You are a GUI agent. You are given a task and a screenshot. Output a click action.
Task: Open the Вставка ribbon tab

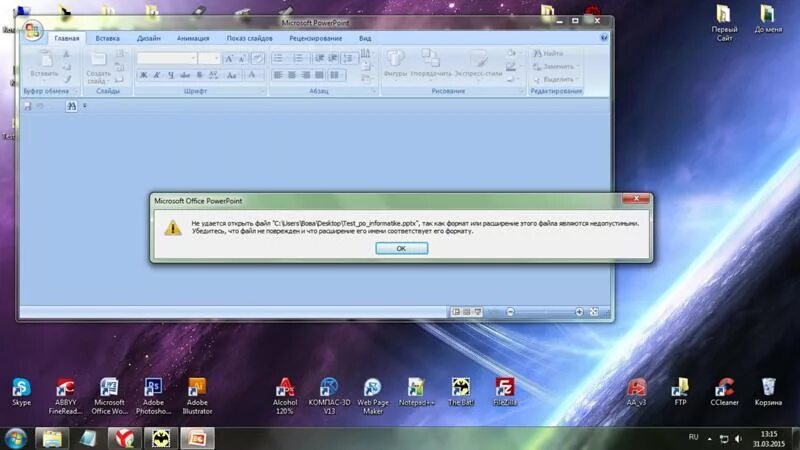(x=107, y=38)
